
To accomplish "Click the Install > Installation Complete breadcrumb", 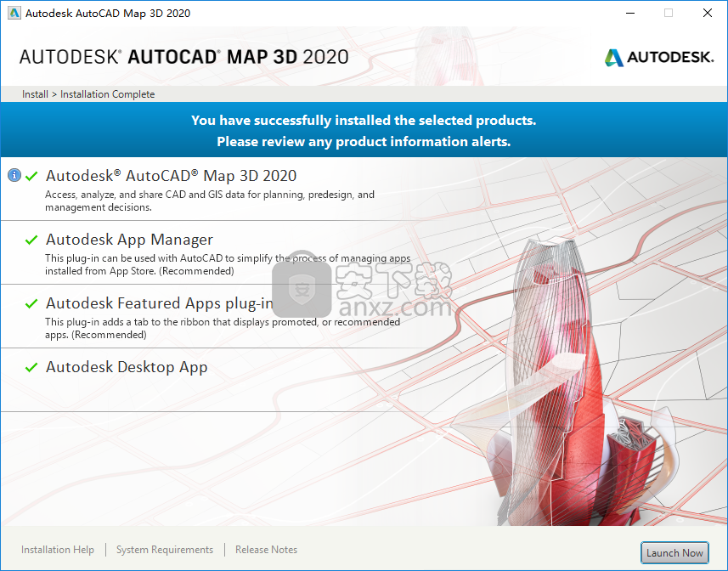I will pos(88,94).
